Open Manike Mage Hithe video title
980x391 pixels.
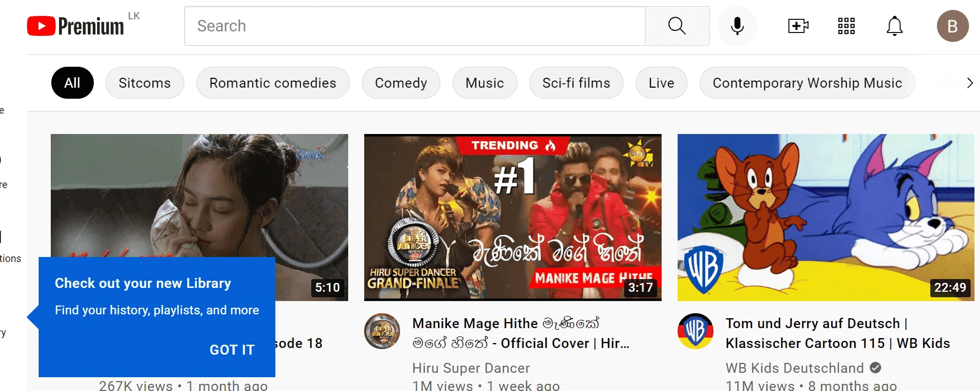tap(521, 333)
